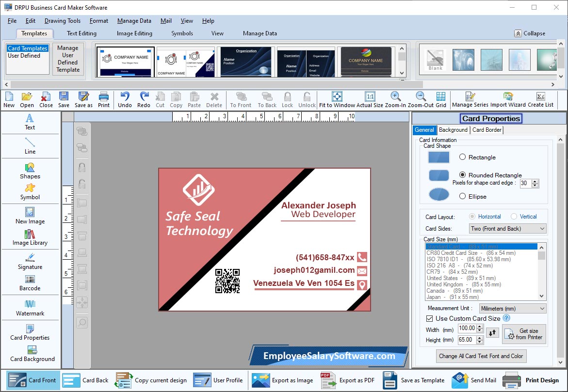The height and width of the screenshot is (392, 568).
Task: Click Change All Card Text Font and Color
Action: (x=481, y=356)
